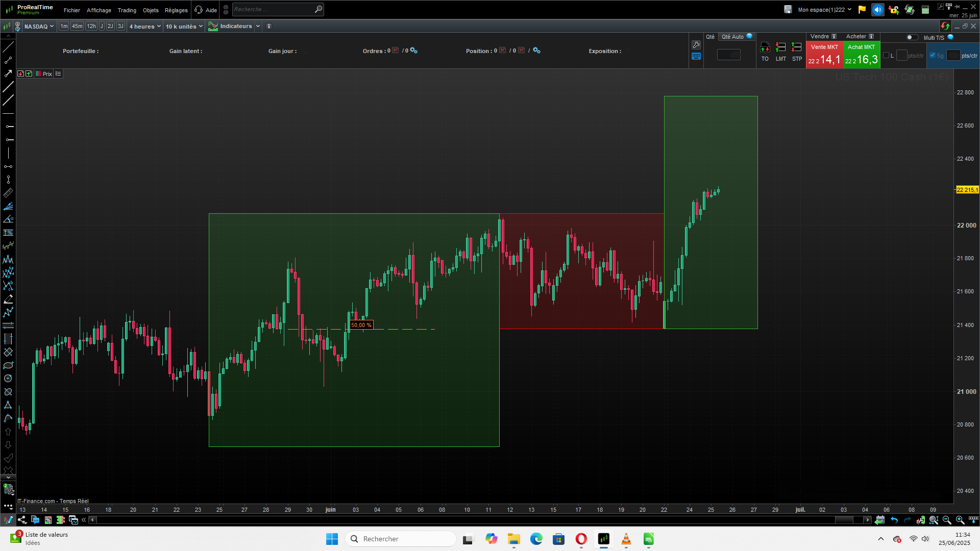The width and height of the screenshot is (980, 551).
Task: Select the arrow drawing tool
Action: tap(8, 73)
